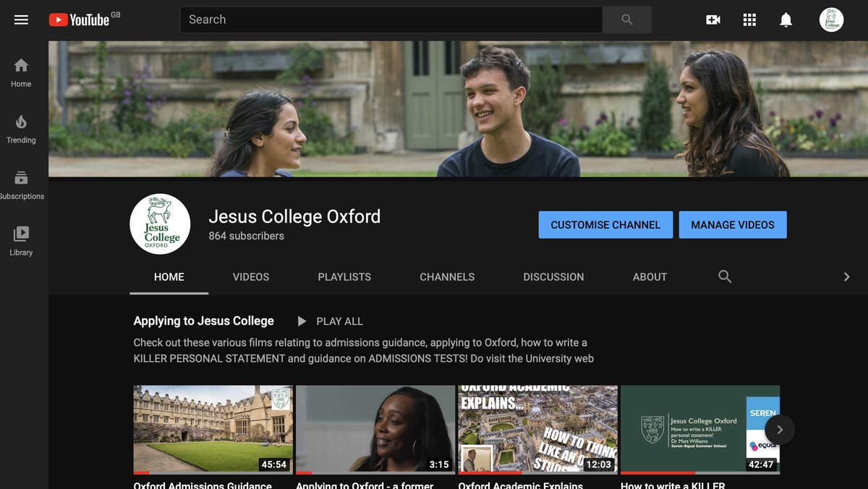
Task: Click the Play All triangle icon
Action: click(x=302, y=321)
